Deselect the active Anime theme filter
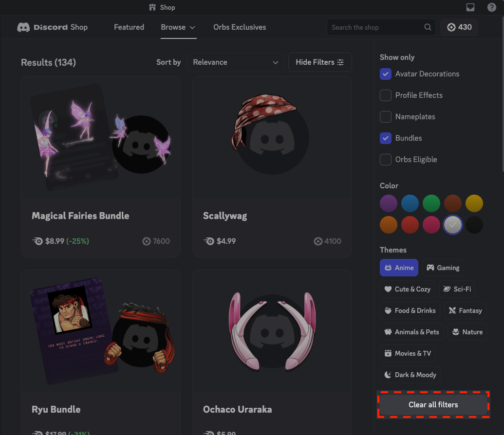 (399, 268)
